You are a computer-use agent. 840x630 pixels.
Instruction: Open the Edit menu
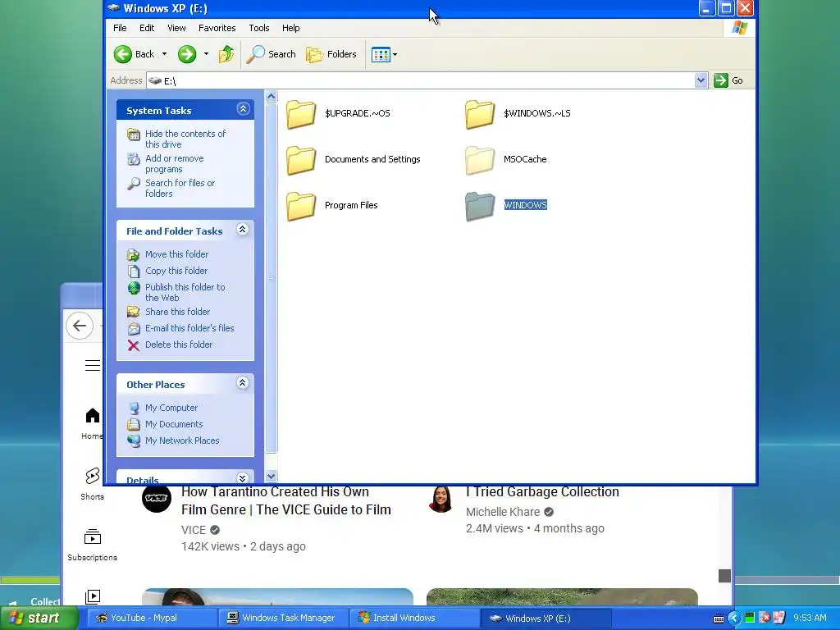pyautogui.click(x=147, y=28)
